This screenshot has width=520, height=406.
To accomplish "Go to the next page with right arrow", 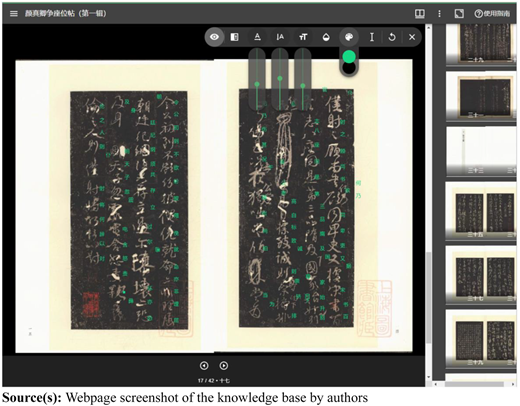I will (x=224, y=366).
